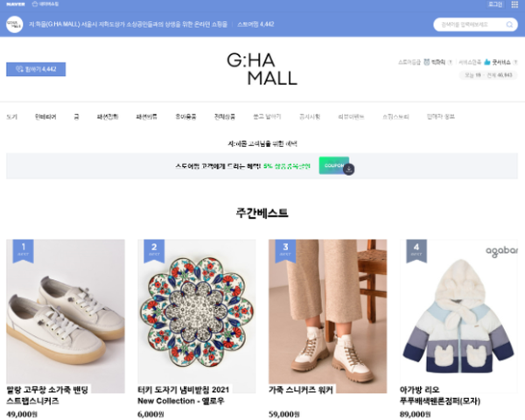Click the thumbs-up 굿서비스 icon
This screenshot has height=420, width=525.
pos(487,62)
